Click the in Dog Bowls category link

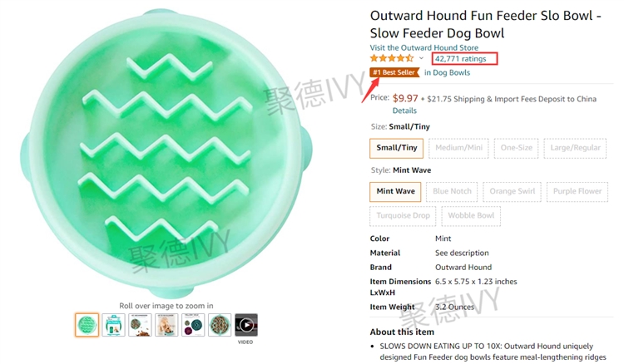coord(447,73)
